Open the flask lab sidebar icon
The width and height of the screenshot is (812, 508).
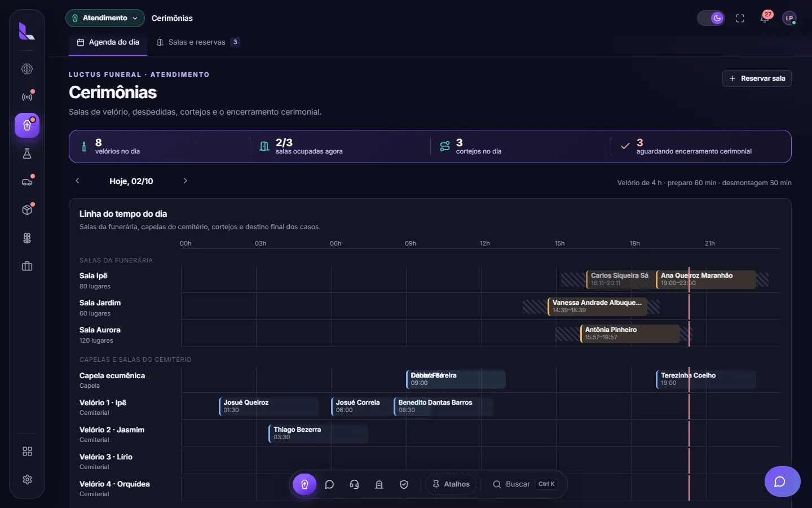pos(27,154)
